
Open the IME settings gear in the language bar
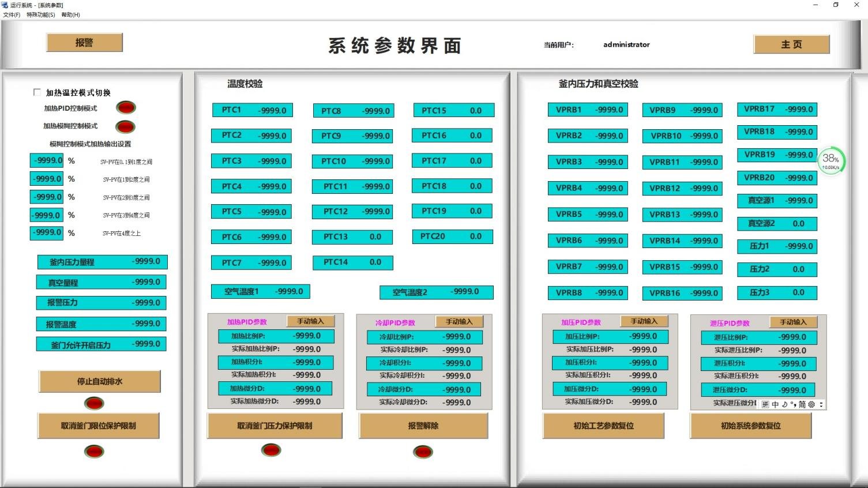[x=811, y=405]
